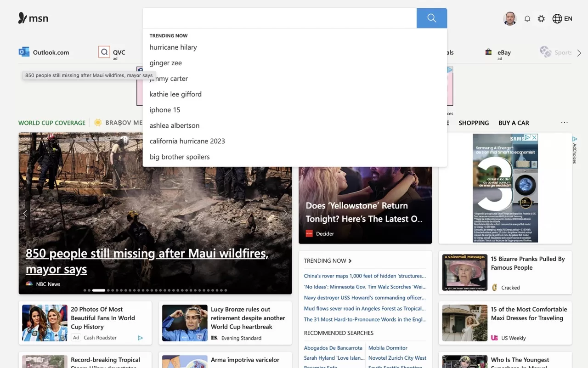Go to previous slide in news carousel
588x368 pixels.
pos(25,213)
